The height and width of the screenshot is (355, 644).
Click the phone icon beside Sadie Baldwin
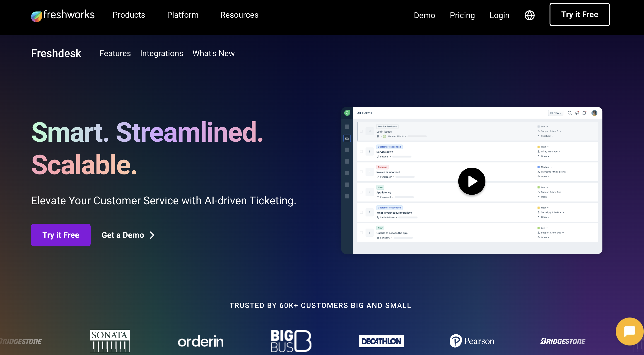pyautogui.click(x=378, y=217)
